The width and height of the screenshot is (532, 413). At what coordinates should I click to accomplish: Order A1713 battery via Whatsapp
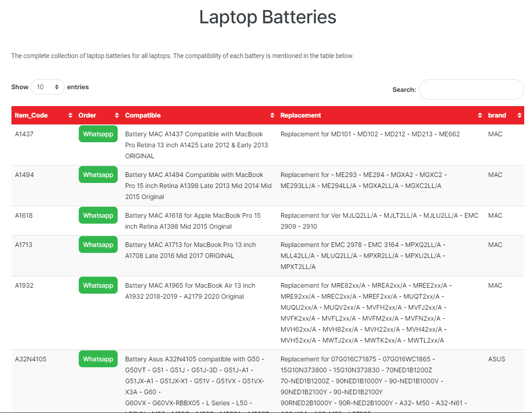click(x=98, y=245)
